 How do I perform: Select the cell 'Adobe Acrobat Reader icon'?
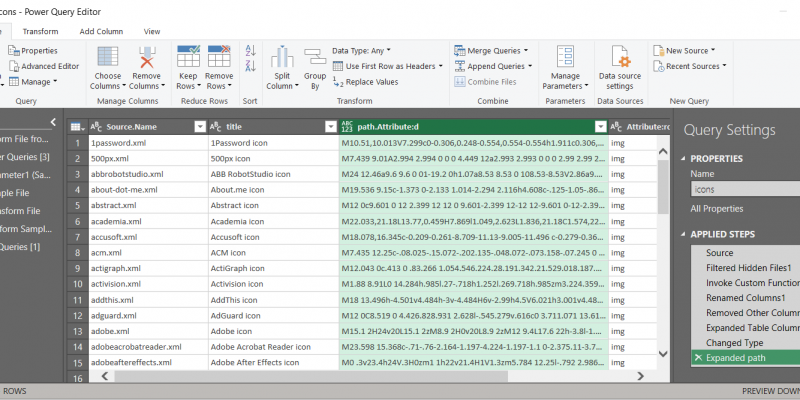[273, 347]
